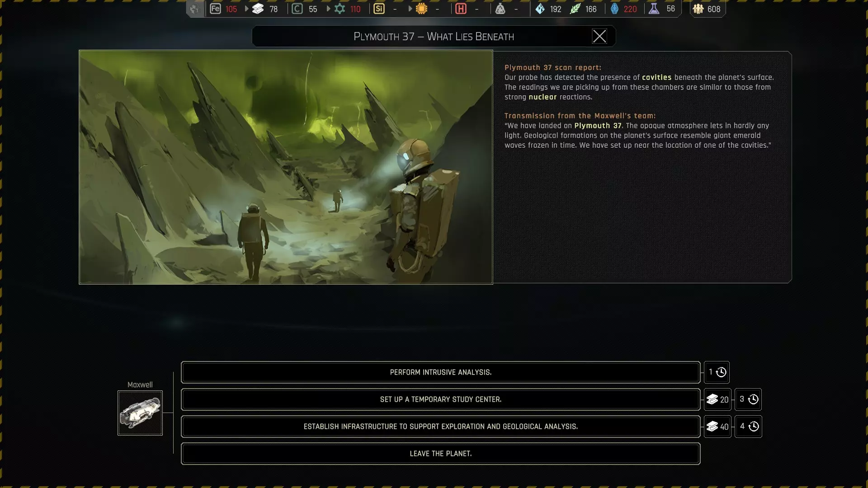868x488 pixels.
Task: Click the 1-turn clock cost indicator
Action: pos(717,372)
